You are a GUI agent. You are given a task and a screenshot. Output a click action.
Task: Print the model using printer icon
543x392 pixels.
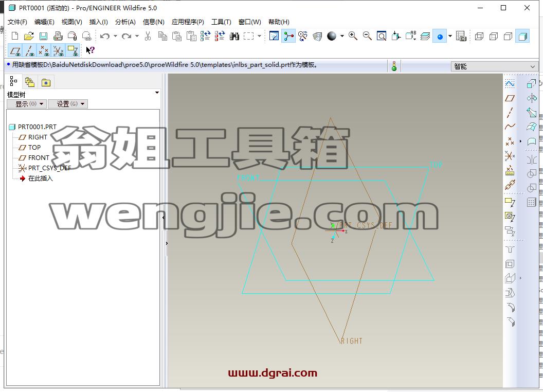tap(58, 36)
